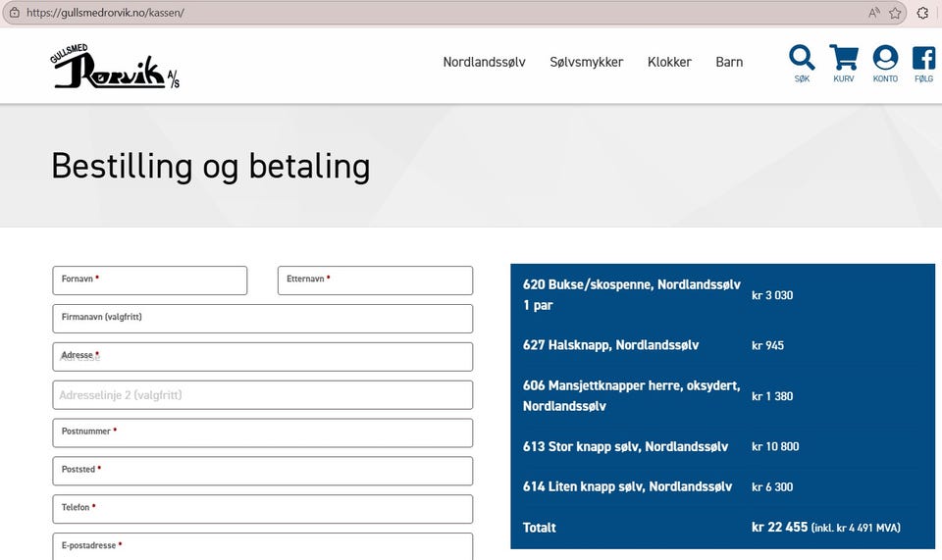Click the 606 Mansjettknapper herre item
Screen dimensions: 942x560
pos(631,395)
